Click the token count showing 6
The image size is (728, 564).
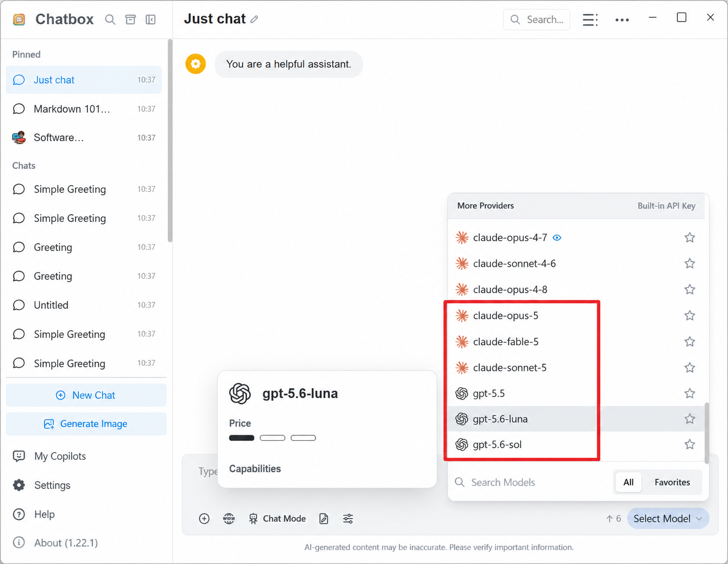point(614,519)
